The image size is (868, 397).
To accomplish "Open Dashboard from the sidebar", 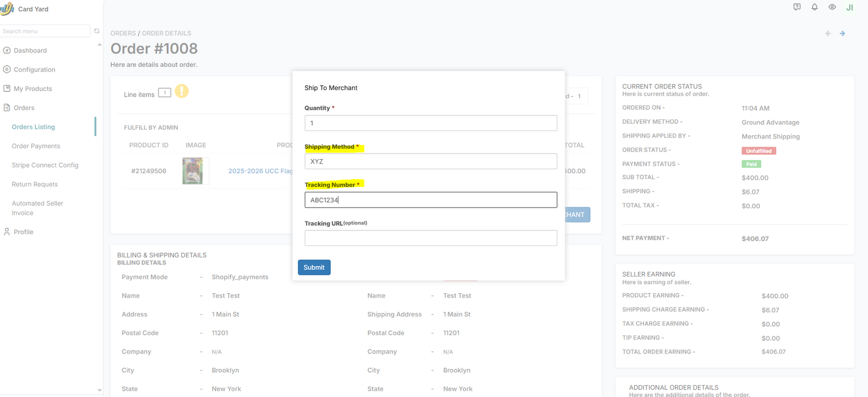I will (x=30, y=51).
